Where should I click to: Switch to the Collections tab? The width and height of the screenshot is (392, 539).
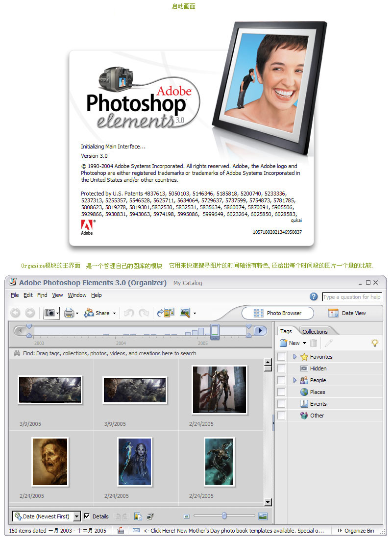tap(315, 331)
